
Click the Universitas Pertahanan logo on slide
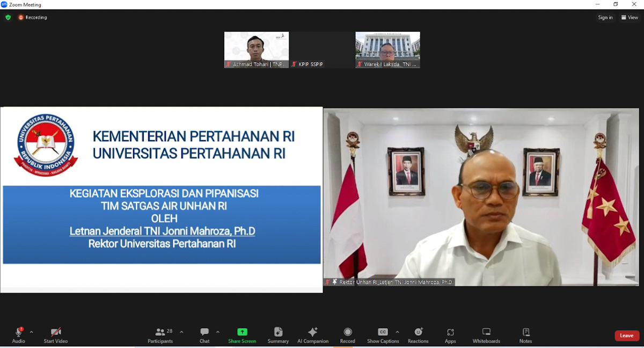(x=46, y=145)
